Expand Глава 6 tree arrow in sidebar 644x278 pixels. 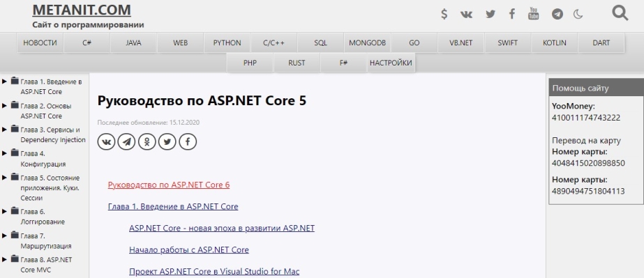point(4,211)
